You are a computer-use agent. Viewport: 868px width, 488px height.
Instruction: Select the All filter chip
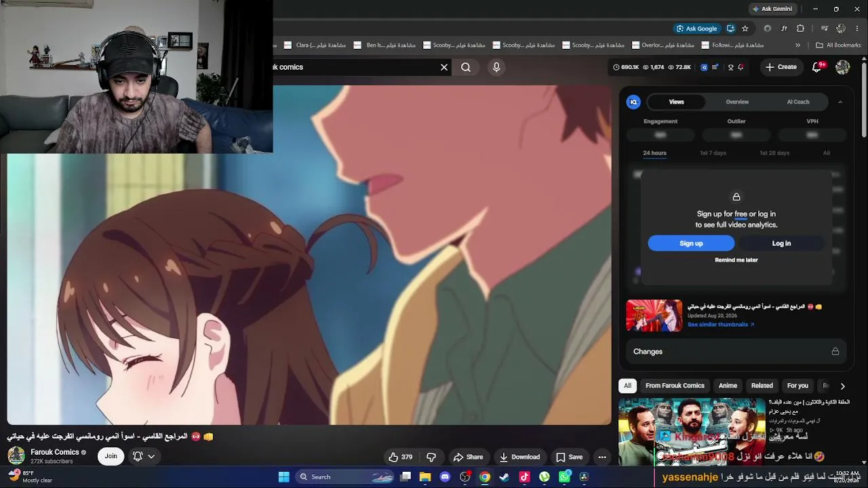(627, 386)
